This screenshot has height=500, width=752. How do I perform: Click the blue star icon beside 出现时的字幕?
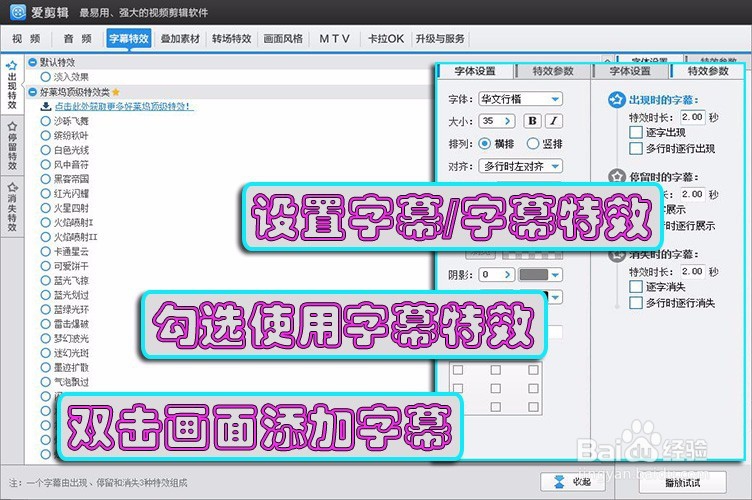(616, 100)
